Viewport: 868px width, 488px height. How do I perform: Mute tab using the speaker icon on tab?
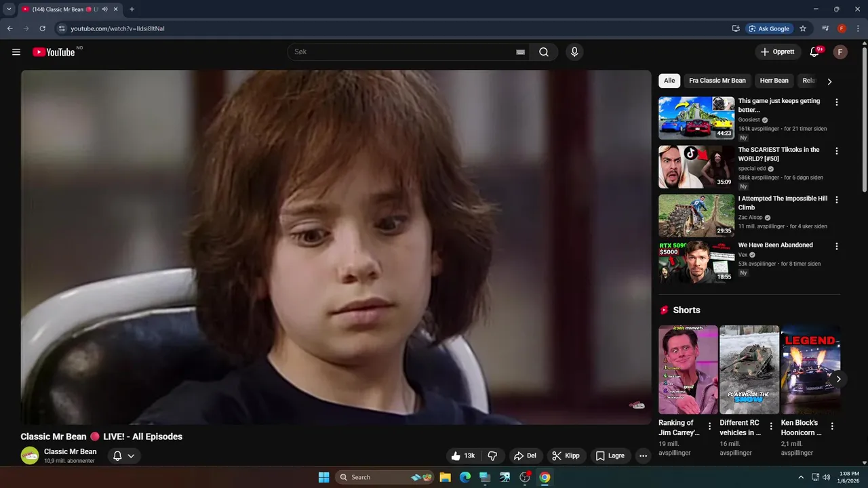(104, 9)
